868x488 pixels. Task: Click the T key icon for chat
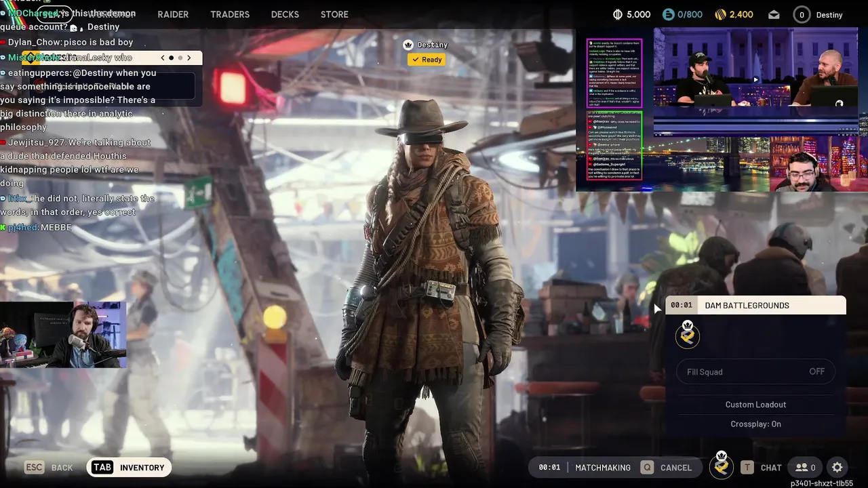747,467
